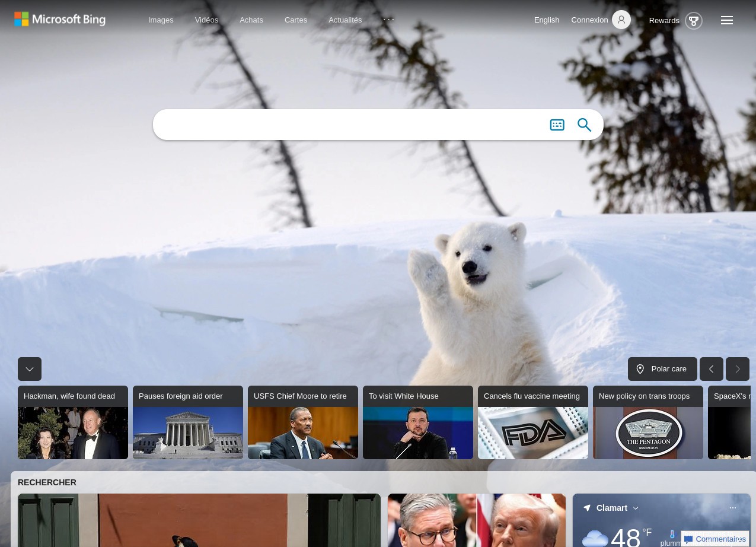
Task: Click the Microsoft Bing logo
Action: tap(59, 19)
